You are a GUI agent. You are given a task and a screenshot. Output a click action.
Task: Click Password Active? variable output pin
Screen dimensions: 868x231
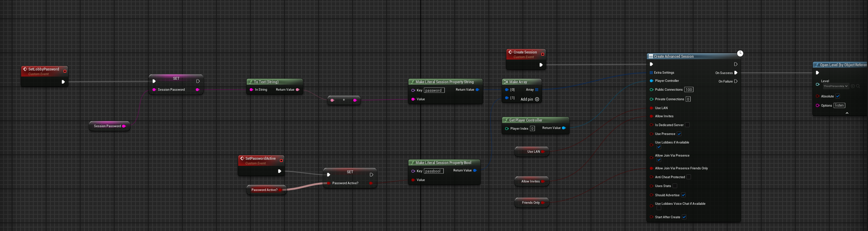pos(280,190)
